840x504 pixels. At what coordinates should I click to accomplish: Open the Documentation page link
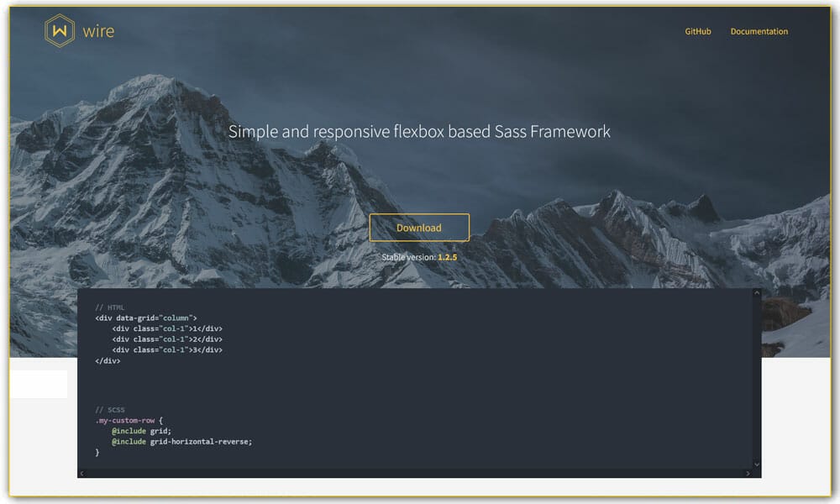759,32
